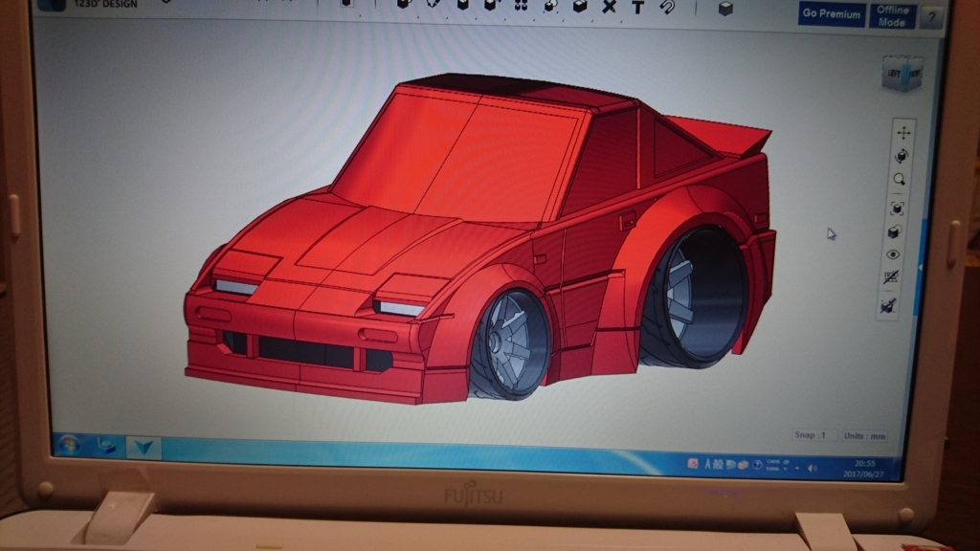Screen dimensions: 980x551
Task: Toggle snap-while-moving icon at bar bottom
Action: click(x=888, y=305)
